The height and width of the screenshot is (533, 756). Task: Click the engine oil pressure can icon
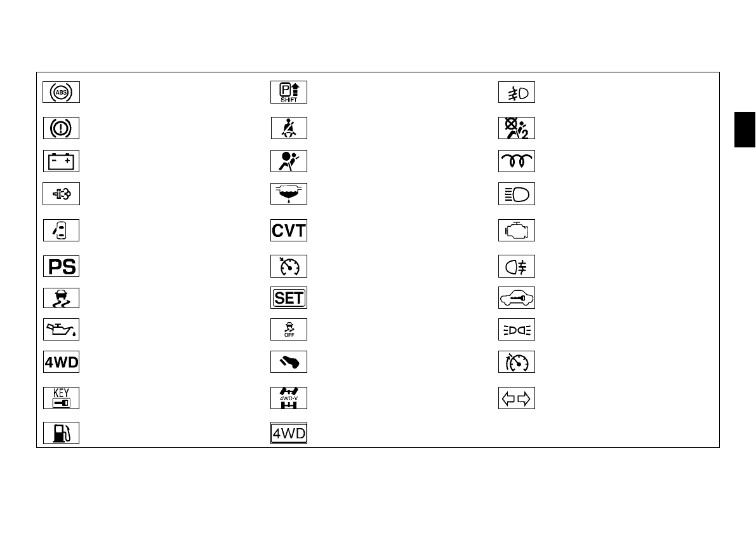(61, 329)
